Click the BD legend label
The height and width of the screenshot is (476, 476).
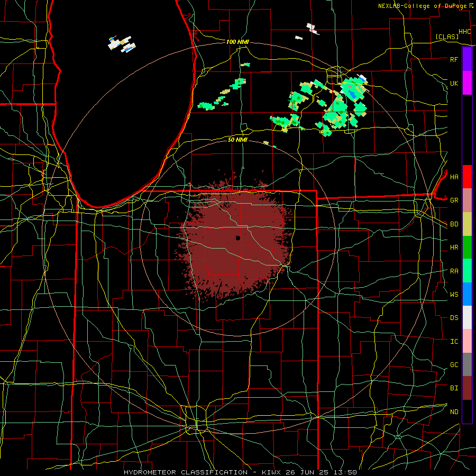coord(454,224)
